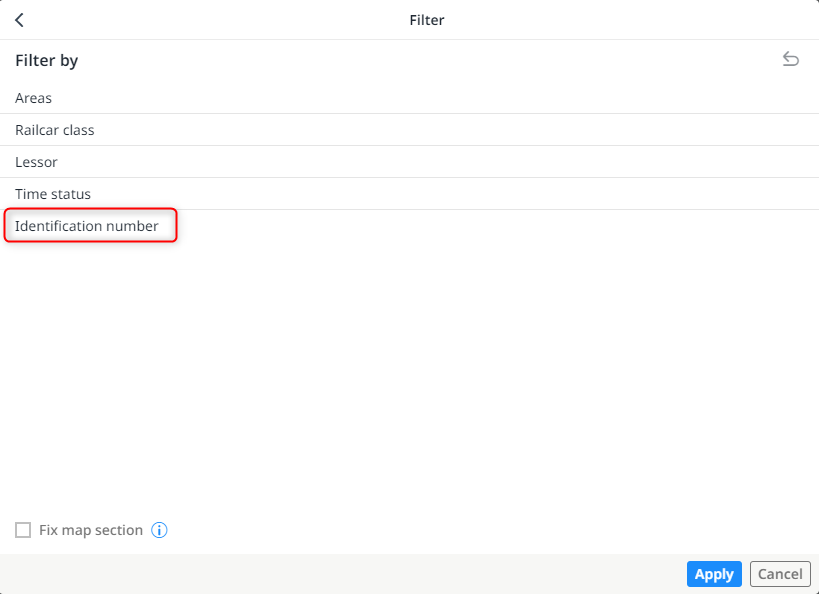Open the Identification number filter
The height and width of the screenshot is (594, 819).
pos(410,226)
